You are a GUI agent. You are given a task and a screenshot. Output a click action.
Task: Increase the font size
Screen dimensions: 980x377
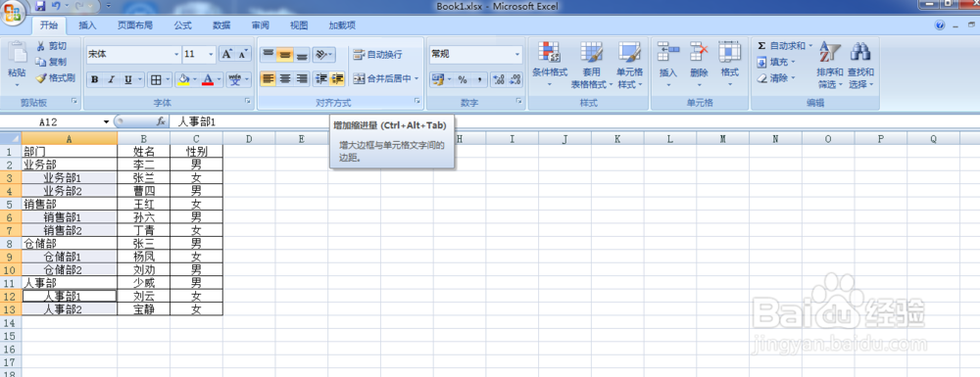pyautogui.click(x=227, y=54)
